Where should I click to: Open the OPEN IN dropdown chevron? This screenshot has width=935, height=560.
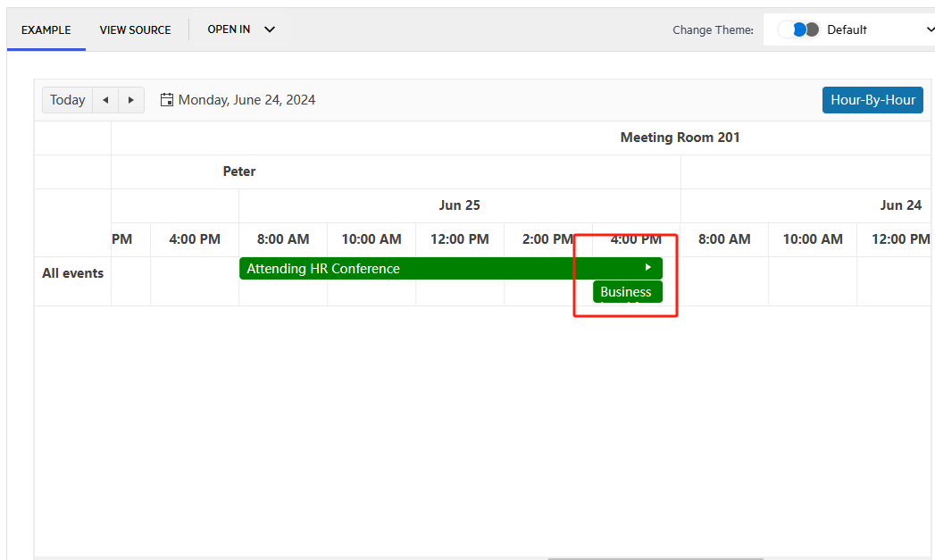(x=269, y=29)
